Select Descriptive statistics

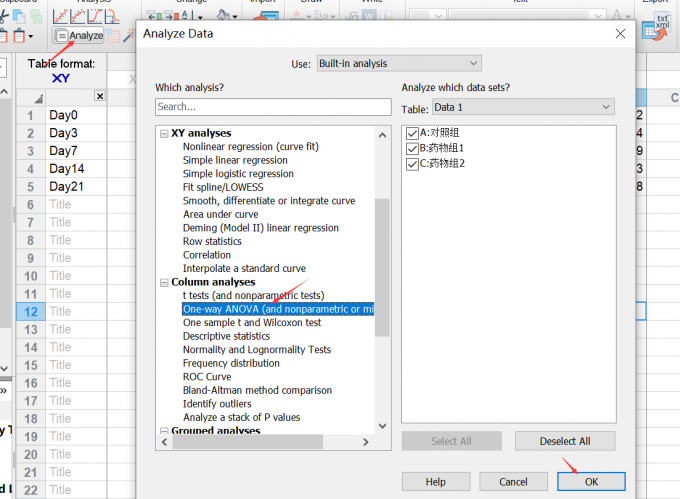coord(226,336)
